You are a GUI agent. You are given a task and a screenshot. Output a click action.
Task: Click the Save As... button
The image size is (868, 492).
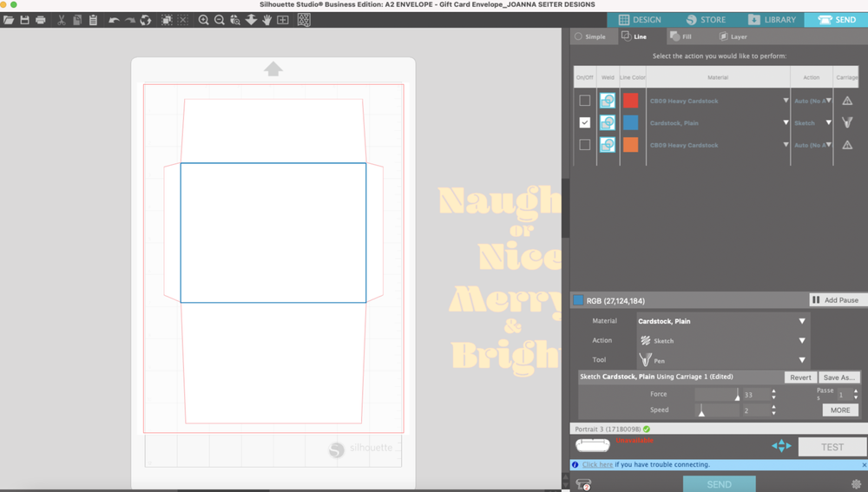pos(838,377)
